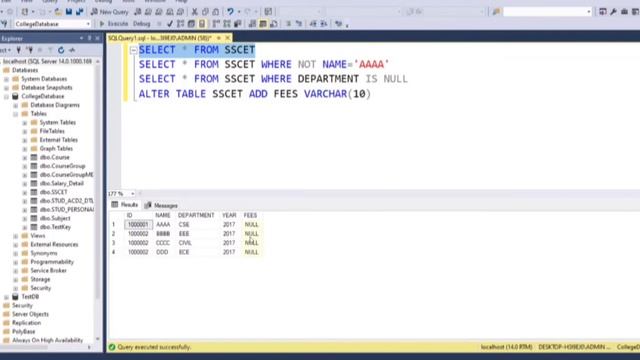Click the Properties wrench icon
Image resolution: width=640 pixels, height=360 pixels.
click(613, 12)
